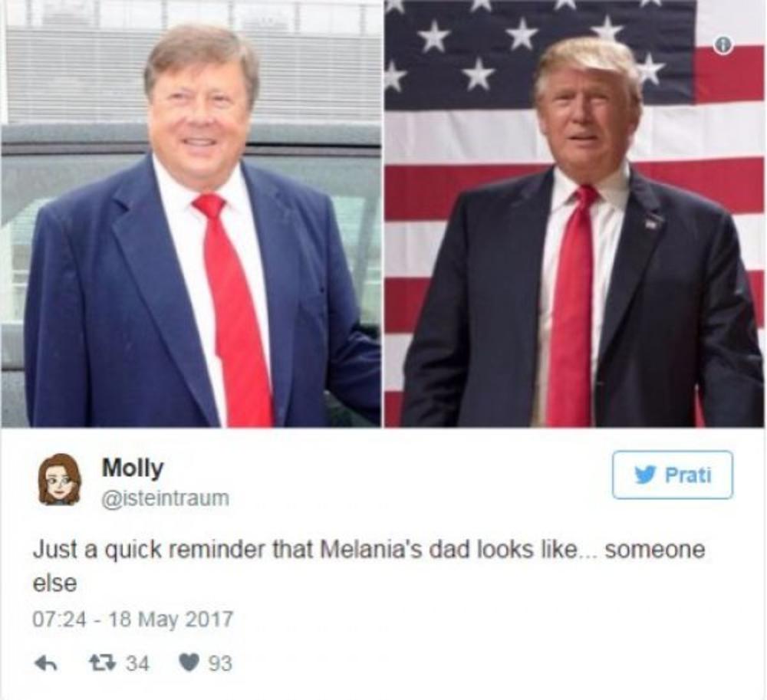Open the tweet timestamp 07:24 - 18 May 2017
The image size is (767, 700).
[133, 619]
